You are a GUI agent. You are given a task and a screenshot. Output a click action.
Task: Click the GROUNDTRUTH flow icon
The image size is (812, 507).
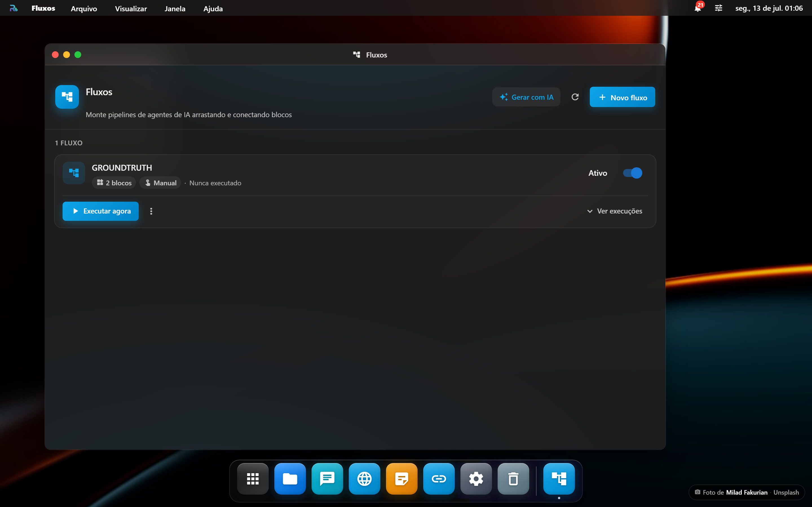point(74,173)
